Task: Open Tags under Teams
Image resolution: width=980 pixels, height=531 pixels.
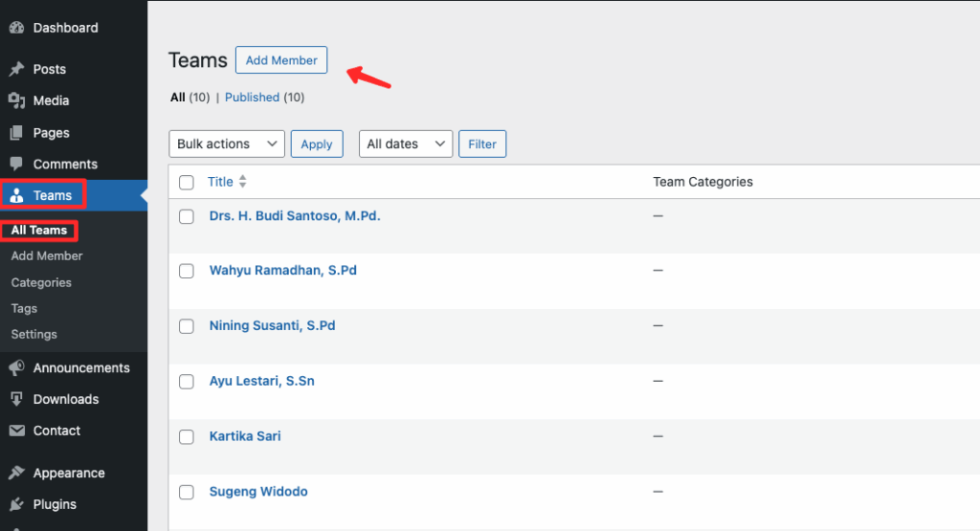Action: coord(24,309)
